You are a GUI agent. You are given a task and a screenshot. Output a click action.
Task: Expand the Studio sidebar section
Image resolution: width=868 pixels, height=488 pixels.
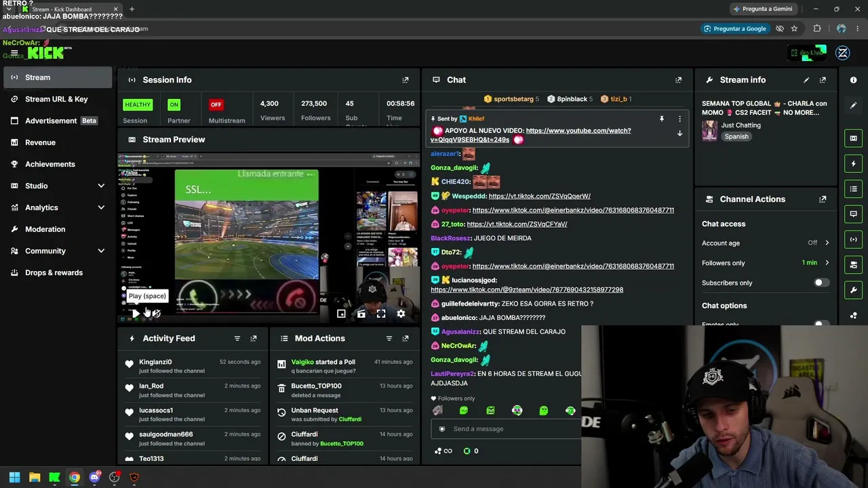click(101, 186)
